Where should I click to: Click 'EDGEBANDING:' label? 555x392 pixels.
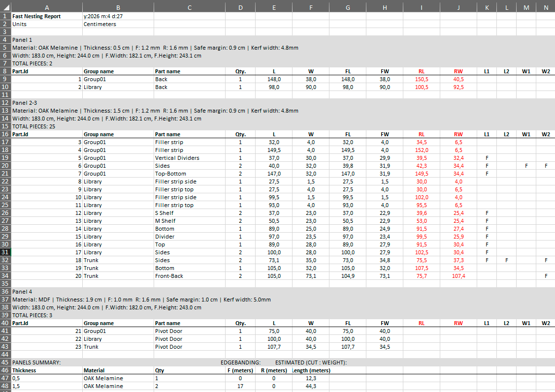[x=240, y=362]
